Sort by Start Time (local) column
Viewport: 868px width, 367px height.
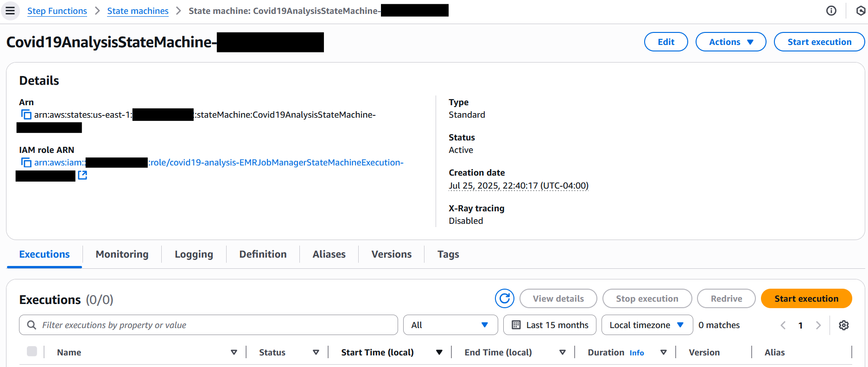click(439, 352)
